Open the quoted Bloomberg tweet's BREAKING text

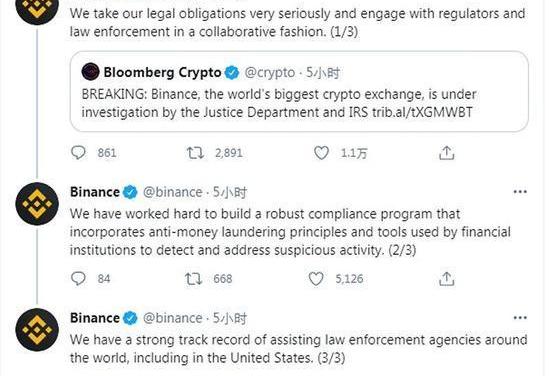coord(279,103)
